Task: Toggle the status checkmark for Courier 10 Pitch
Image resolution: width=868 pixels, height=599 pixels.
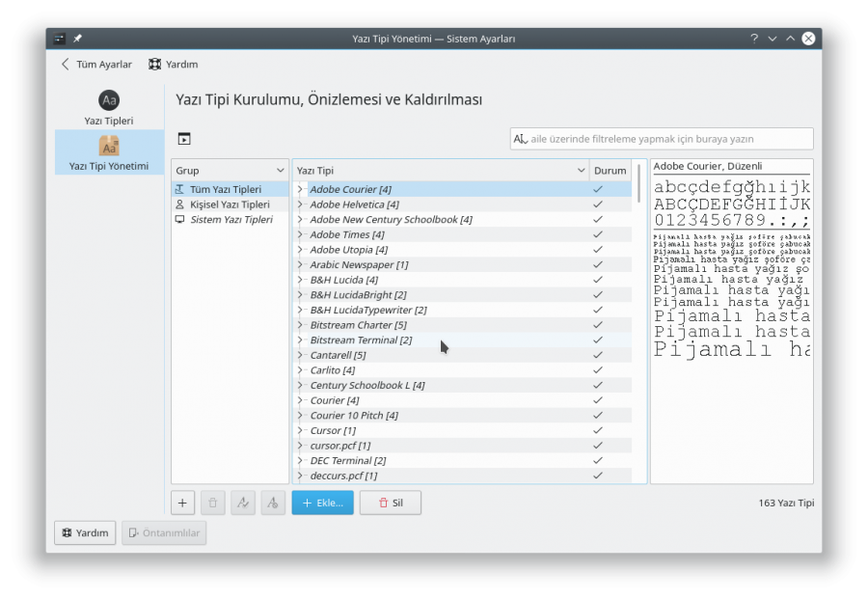Action: tap(598, 415)
